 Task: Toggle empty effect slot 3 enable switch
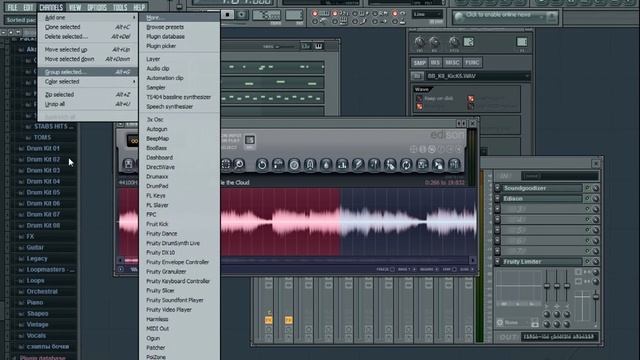(588, 209)
